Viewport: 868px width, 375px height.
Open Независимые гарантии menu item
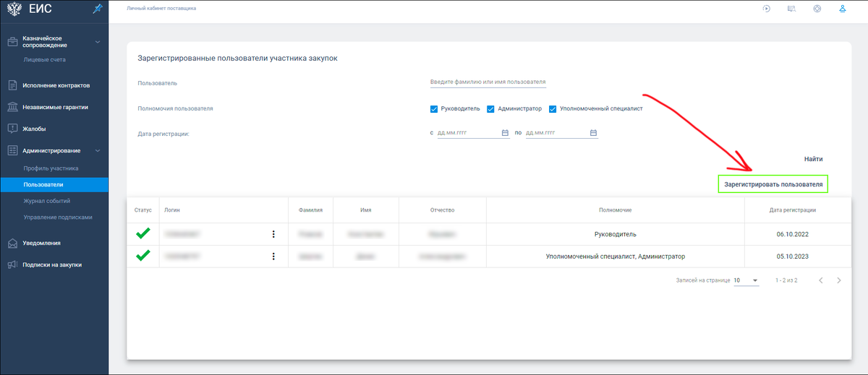(x=54, y=107)
